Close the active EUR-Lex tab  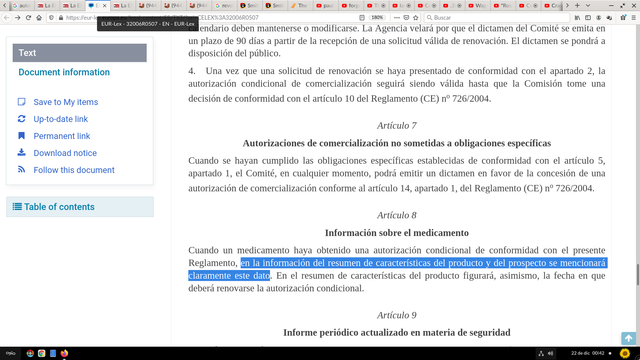[104, 5]
